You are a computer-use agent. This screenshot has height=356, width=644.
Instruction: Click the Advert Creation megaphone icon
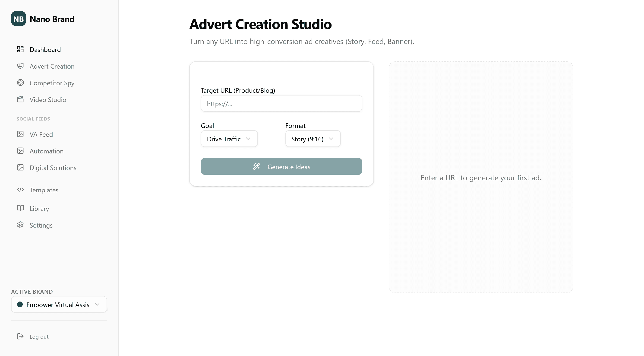click(20, 66)
